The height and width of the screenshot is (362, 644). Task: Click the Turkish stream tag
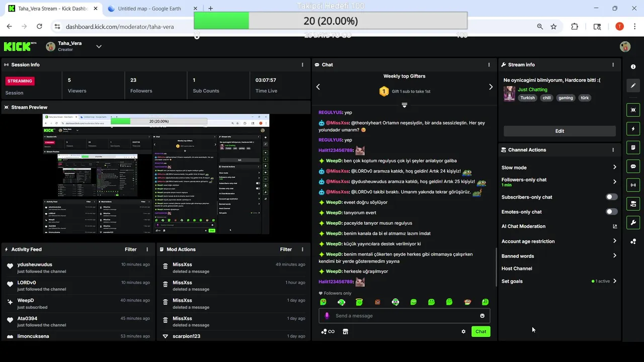coord(527,98)
